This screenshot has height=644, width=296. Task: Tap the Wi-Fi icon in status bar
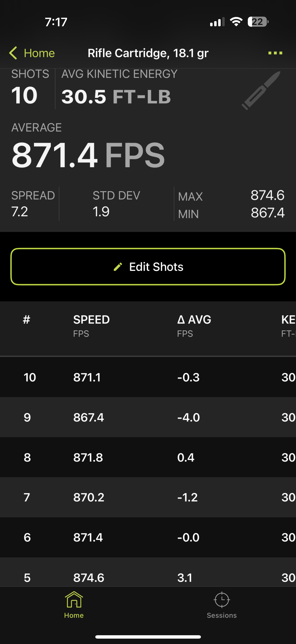point(236,22)
